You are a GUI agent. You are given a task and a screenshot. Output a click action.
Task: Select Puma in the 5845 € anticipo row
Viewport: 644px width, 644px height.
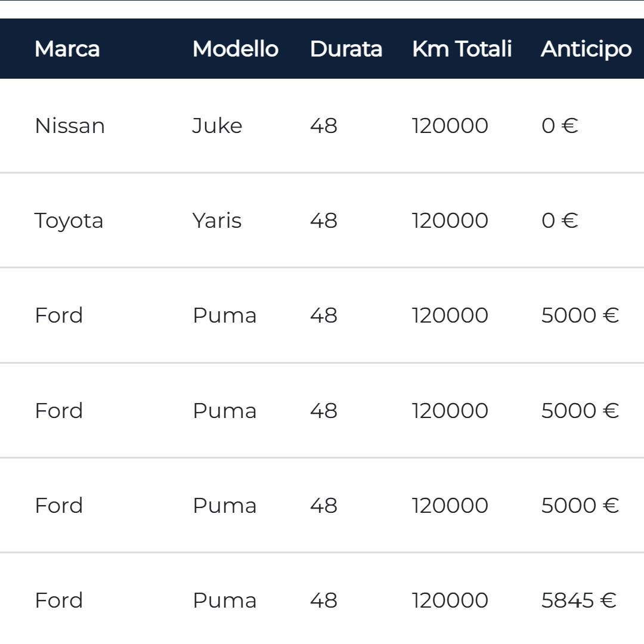tap(224, 600)
